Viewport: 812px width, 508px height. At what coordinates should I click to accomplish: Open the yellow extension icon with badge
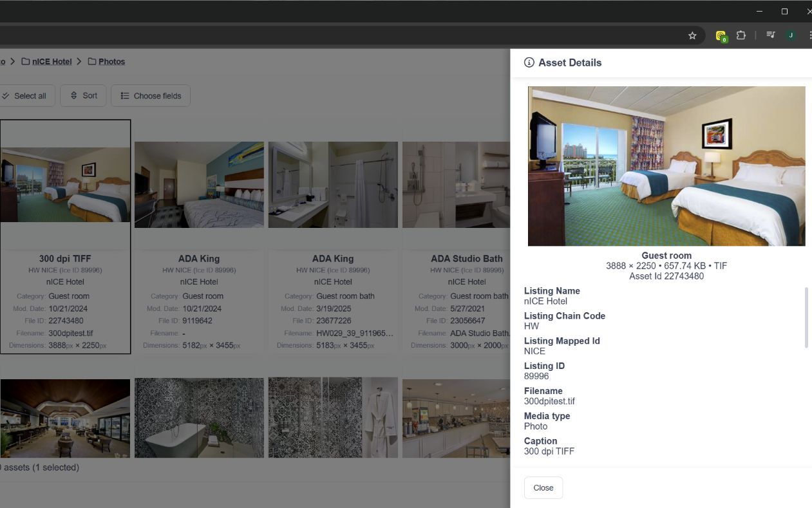tap(721, 36)
